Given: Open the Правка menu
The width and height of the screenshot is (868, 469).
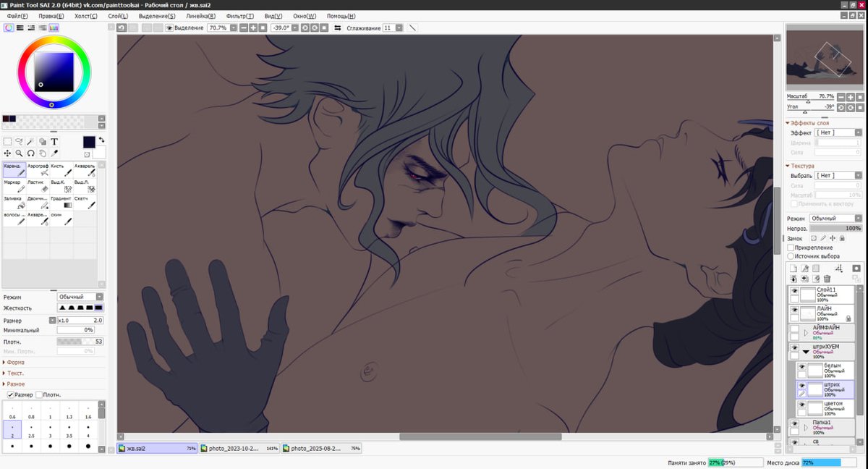Looking at the screenshot, I should coord(51,16).
